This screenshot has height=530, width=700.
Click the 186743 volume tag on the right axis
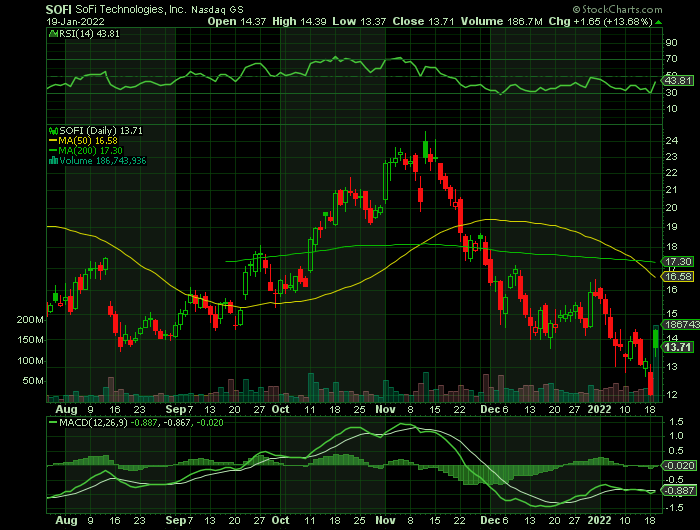[681, 325]
